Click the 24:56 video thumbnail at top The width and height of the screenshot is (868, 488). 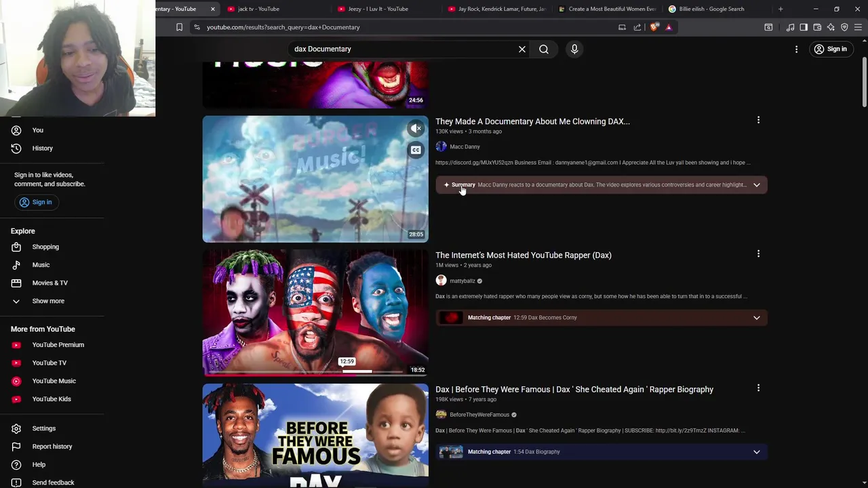(x=315, y=85)
